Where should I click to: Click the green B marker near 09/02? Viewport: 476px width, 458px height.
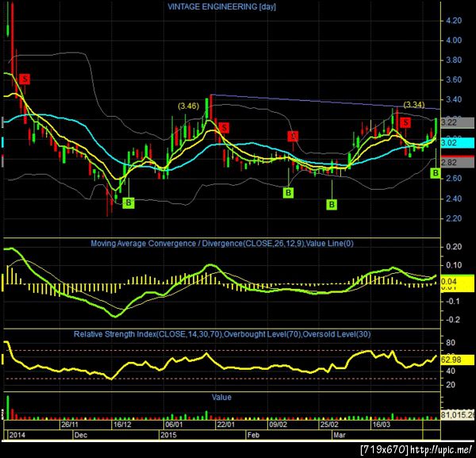[288, 193]
